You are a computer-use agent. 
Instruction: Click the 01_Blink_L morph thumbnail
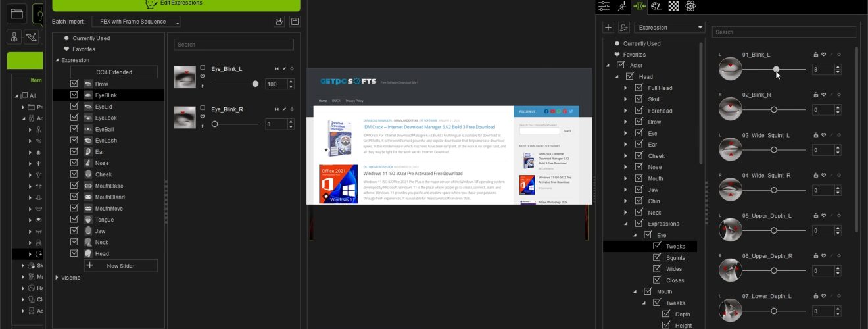(x=729, y=69)
